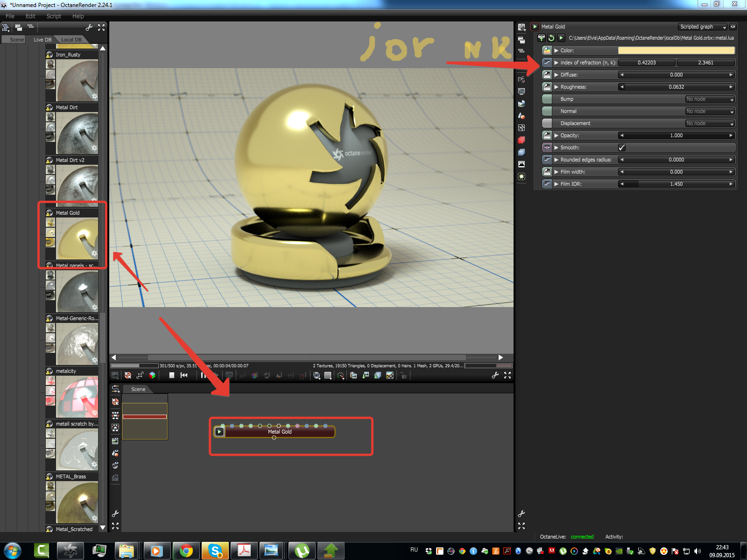Click the Film IOR slider bar
The width and height of the screenshot is (747, 560).
pyautogui.click(x=677, y=184)
